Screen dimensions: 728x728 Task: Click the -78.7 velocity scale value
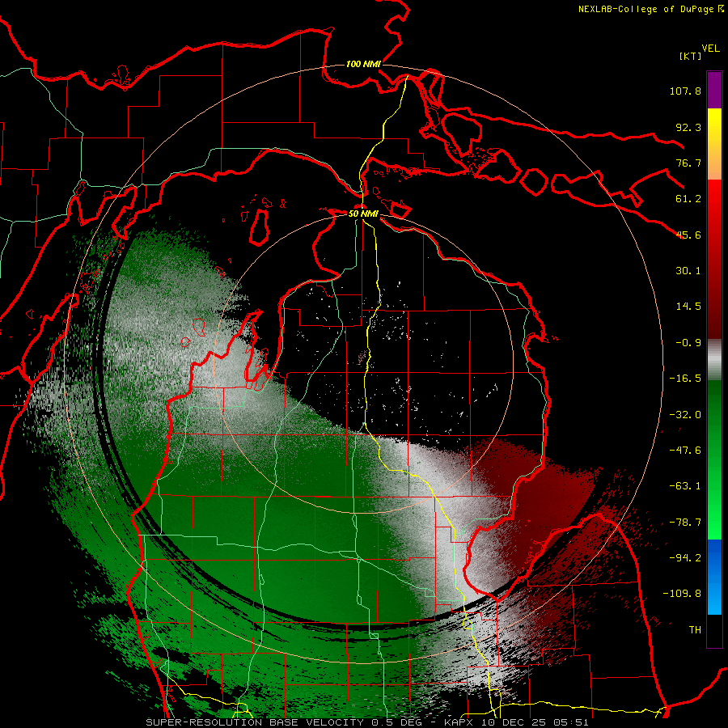click(x=685, y=523)
